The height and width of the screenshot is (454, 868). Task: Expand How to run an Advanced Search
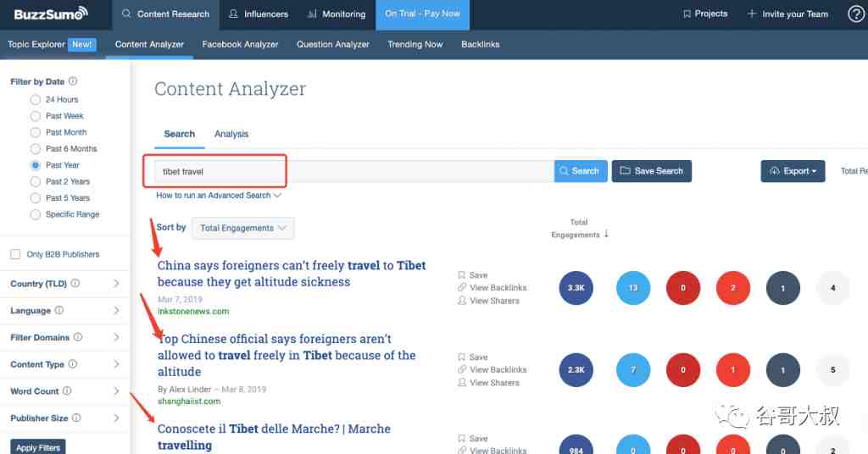point(219,195)
